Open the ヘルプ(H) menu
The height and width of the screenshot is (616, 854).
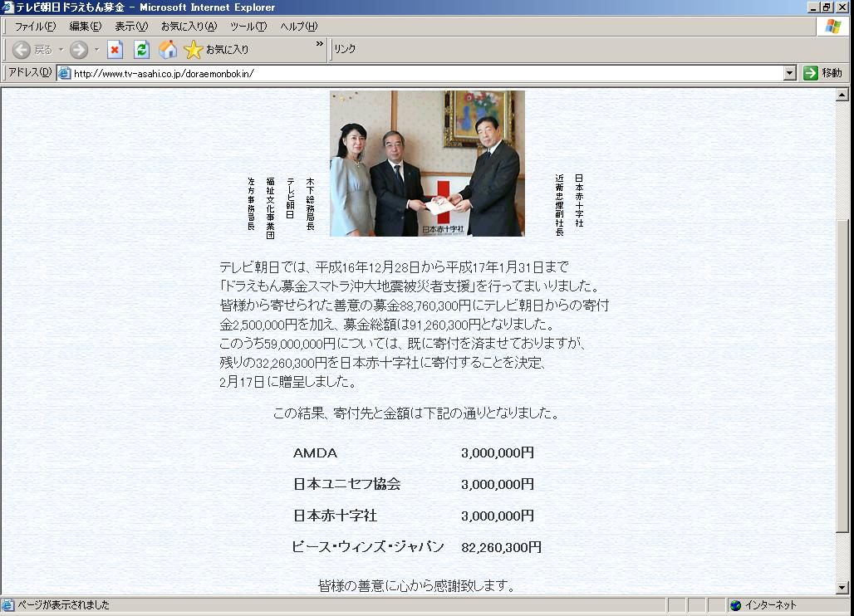[x=298, y=26]
